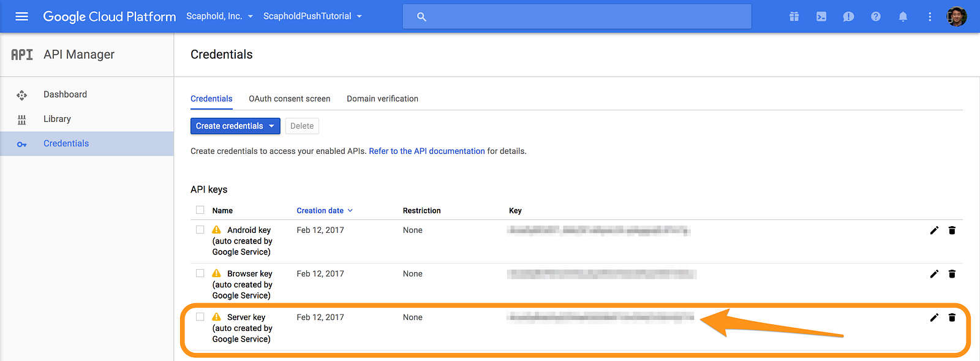Toggle the select-all checkbox in table header
The image size is (980, 361).
pyautogui.click(x=200, y=210)
